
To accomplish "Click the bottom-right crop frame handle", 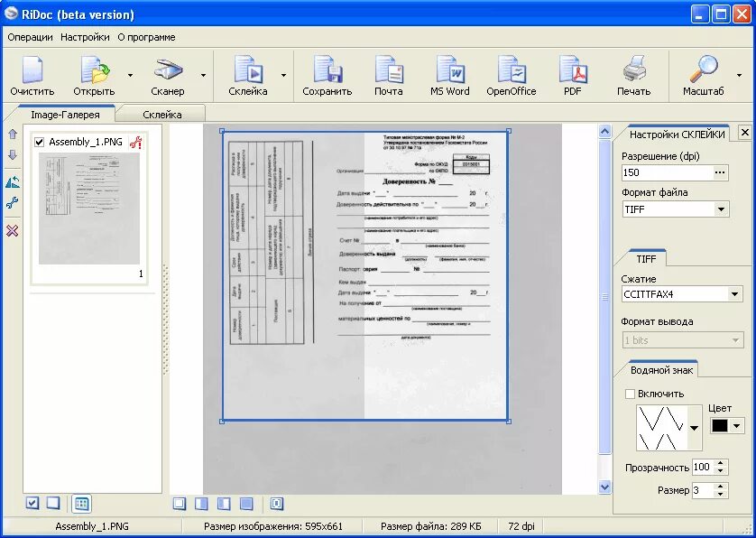I will 509,422.
